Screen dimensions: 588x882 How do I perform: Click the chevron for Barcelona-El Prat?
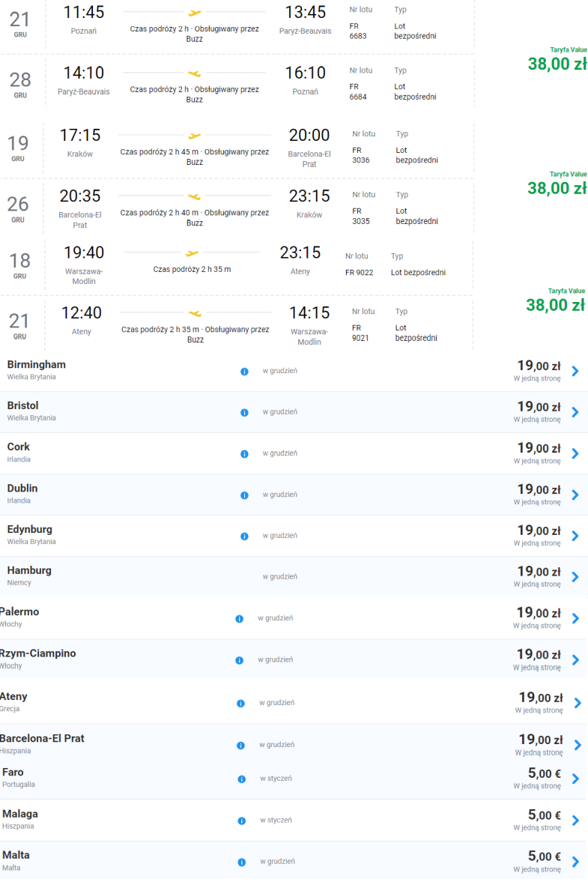click(578, 746)
